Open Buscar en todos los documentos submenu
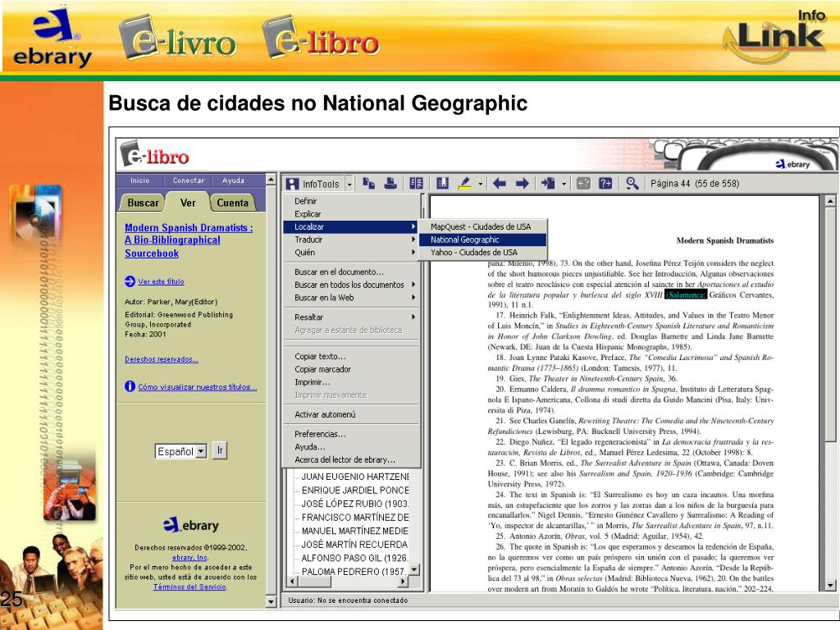The width and height of the screenshot is (840, 630). click(351, 285)
